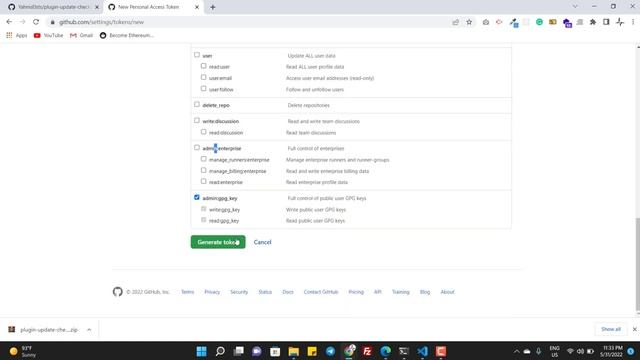Viewport: 640px width, 360px height.
Task: Toggle the browser side panel icon
Action: pos(606,22)
